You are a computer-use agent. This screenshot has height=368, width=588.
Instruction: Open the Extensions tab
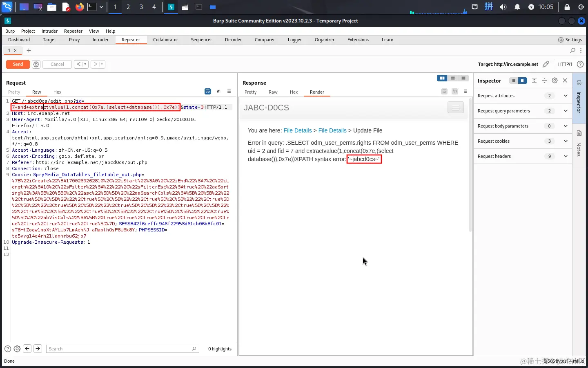[x=358, y=40]
